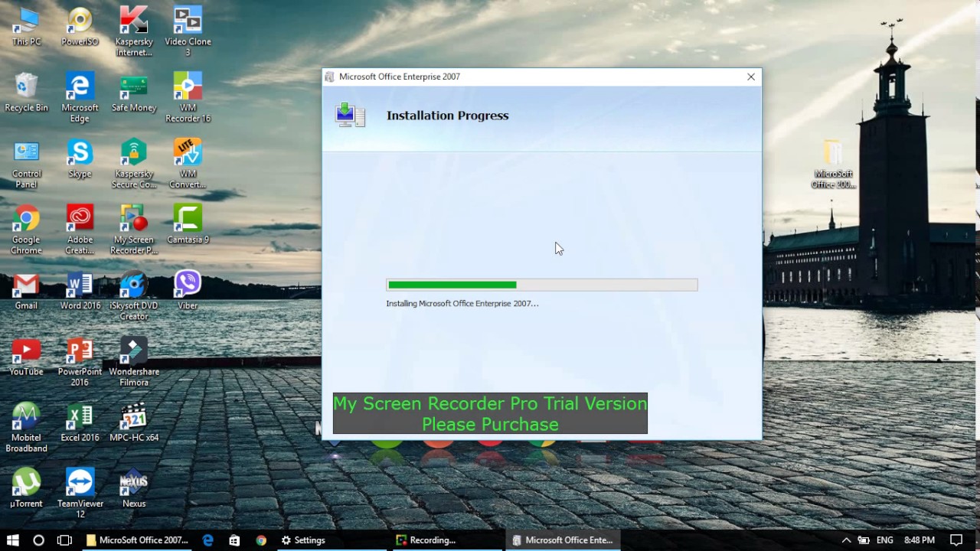Open the YouTube desktop shortcut
Image resolution: width=980 pixels, height=551 pixels.
pos(26,356)
